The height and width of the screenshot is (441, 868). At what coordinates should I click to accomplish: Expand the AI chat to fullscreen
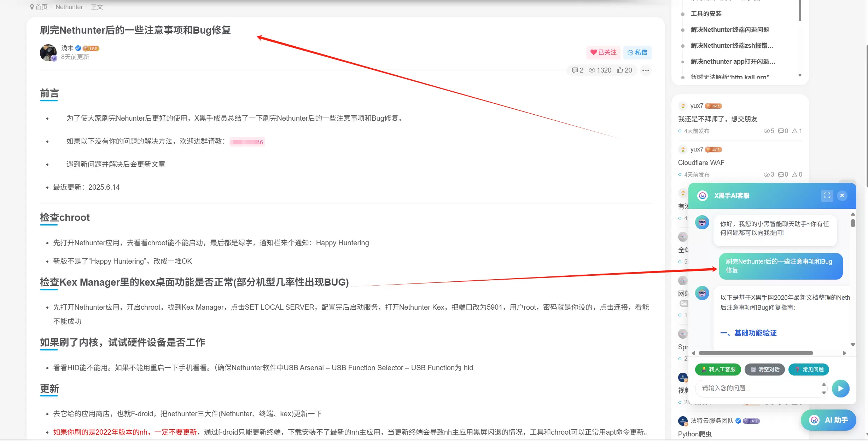(827, 195)
